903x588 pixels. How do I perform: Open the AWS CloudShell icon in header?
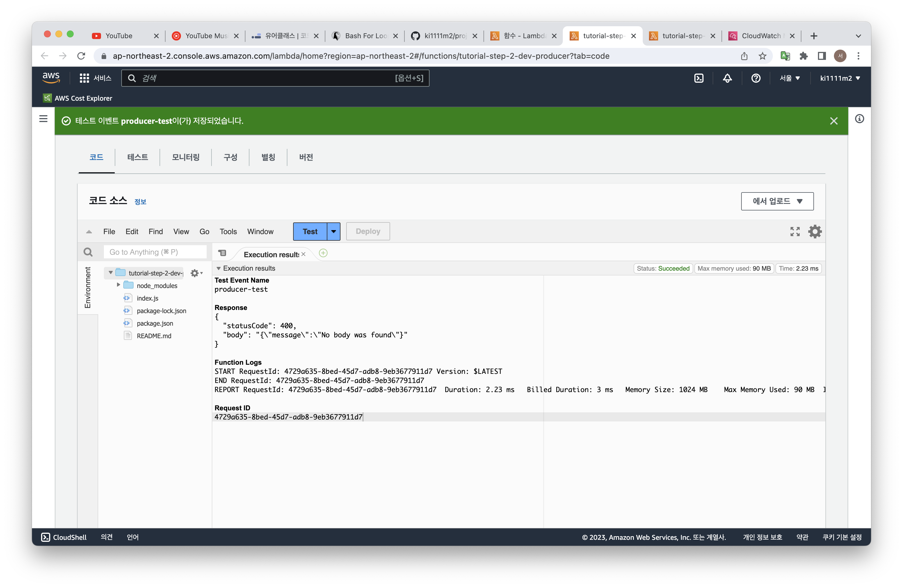point(698,78)
